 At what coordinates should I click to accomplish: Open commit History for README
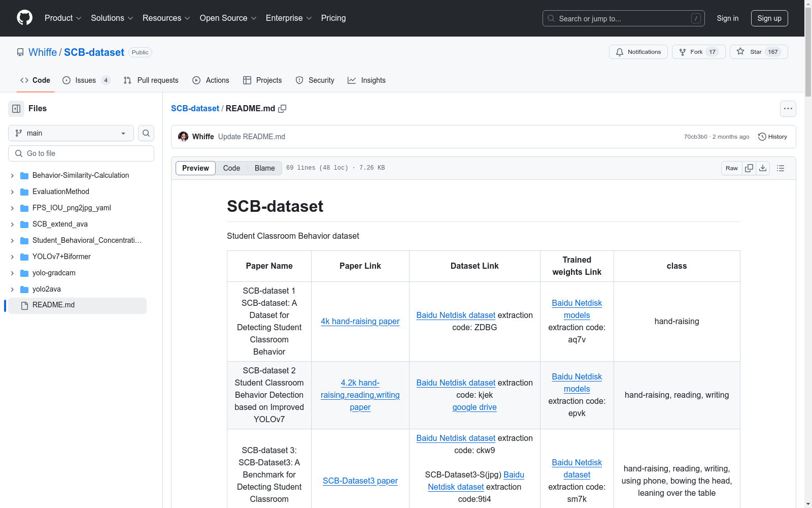pos(772,137)
